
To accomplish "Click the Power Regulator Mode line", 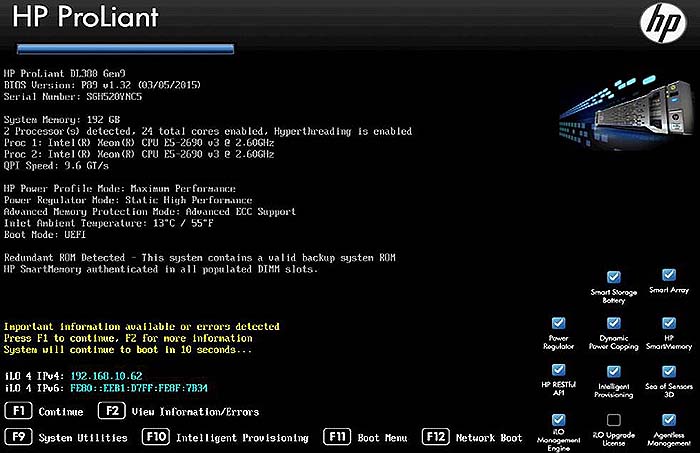I will 128,200.
